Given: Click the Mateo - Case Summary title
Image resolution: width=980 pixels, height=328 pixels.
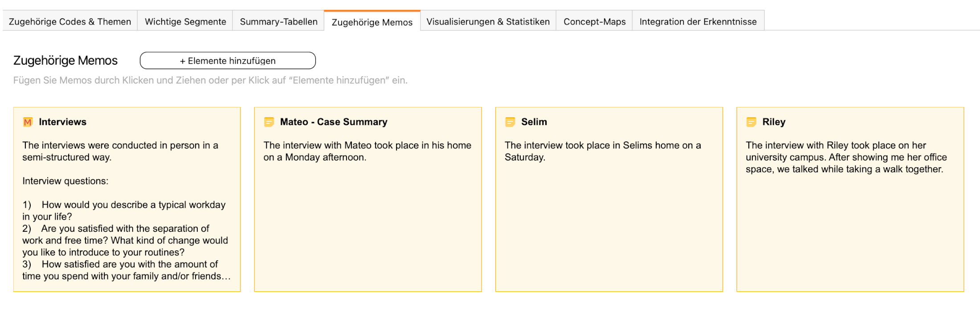Looking at the screenshot, I should (x=333, y=122).
